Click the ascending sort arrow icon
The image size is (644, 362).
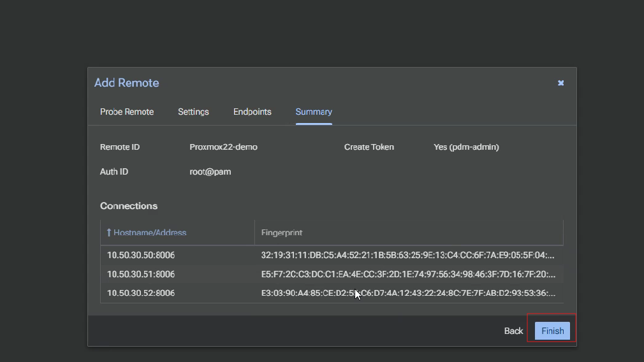(109, 233)
